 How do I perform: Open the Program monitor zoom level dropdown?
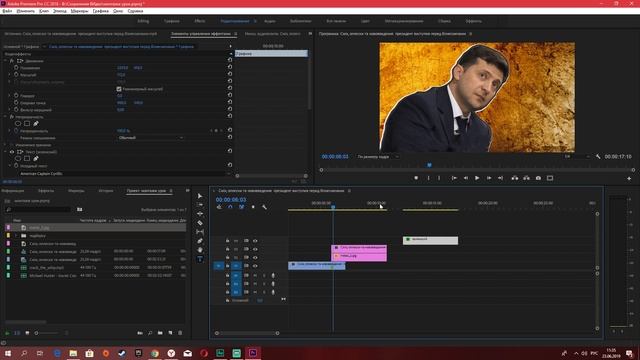tap(378, 157)
